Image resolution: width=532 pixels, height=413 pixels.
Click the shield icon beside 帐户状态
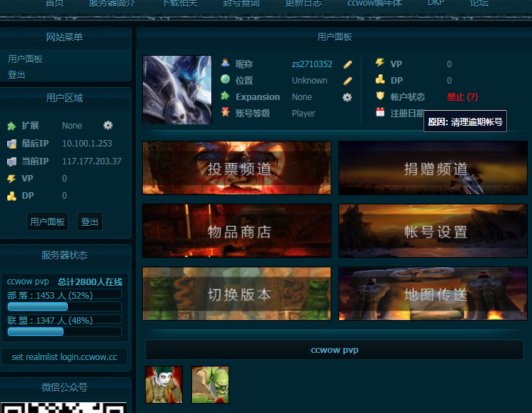pyautogui.click(x=380, y=96)
